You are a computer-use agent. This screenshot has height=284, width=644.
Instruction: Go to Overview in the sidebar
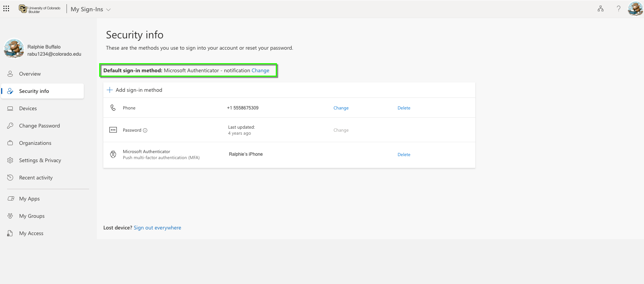coord(30,74)
